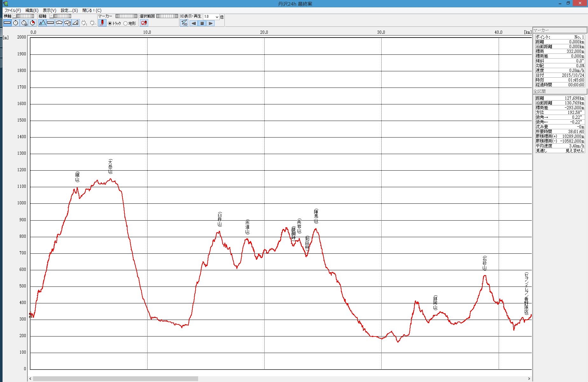Open the 編集(E) menu
Viewport: 588px width, 382px height.
coord(32,11)
